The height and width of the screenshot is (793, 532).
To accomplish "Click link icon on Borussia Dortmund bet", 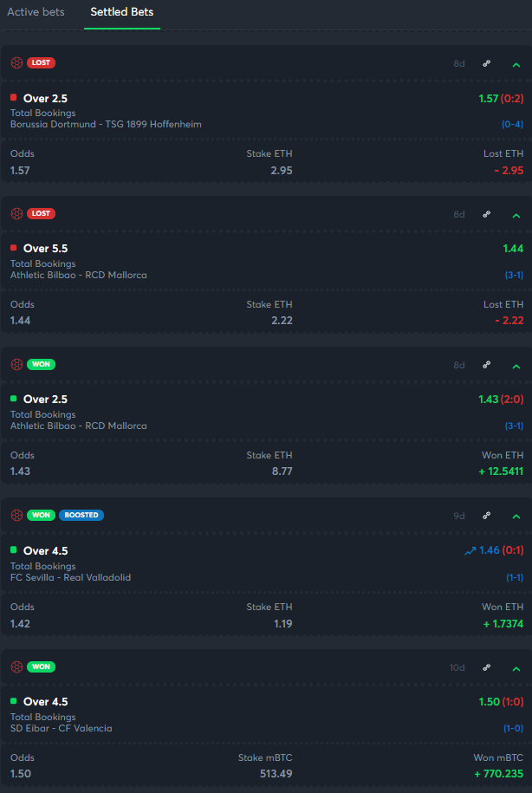I will (487, 63).
